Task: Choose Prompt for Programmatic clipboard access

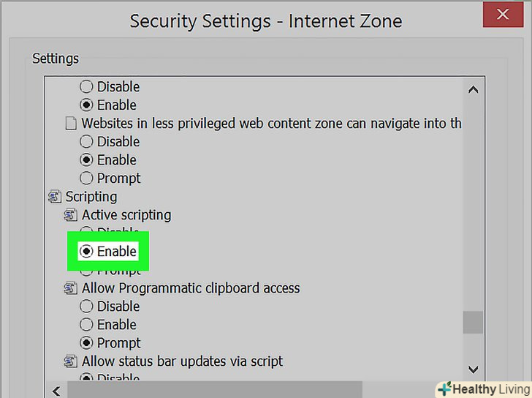Action: tap(86, 343)
